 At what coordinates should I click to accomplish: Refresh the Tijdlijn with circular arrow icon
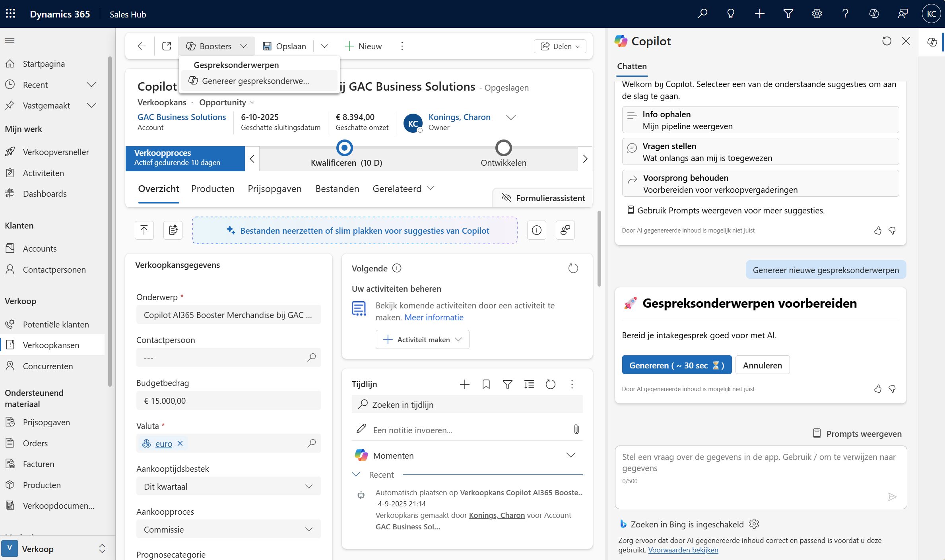coord(550,384)
